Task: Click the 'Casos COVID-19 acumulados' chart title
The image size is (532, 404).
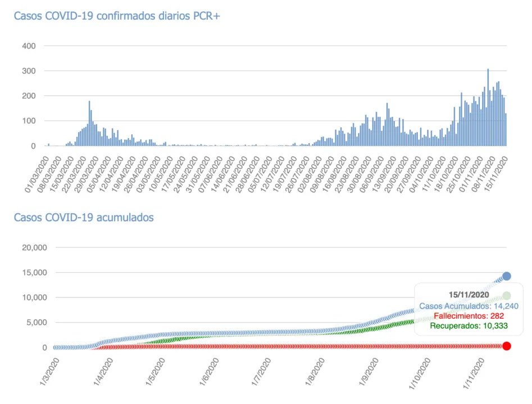Action: tap(83, 217)
